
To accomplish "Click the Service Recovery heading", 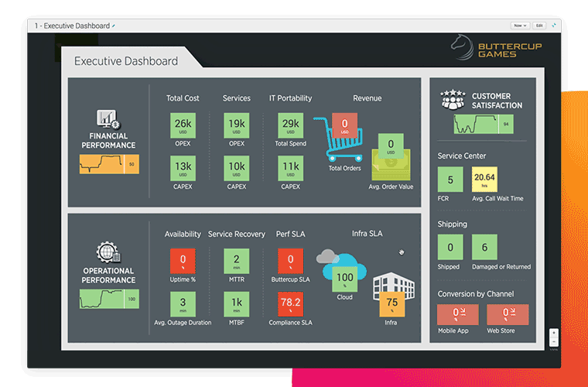I will coord(237,234).
